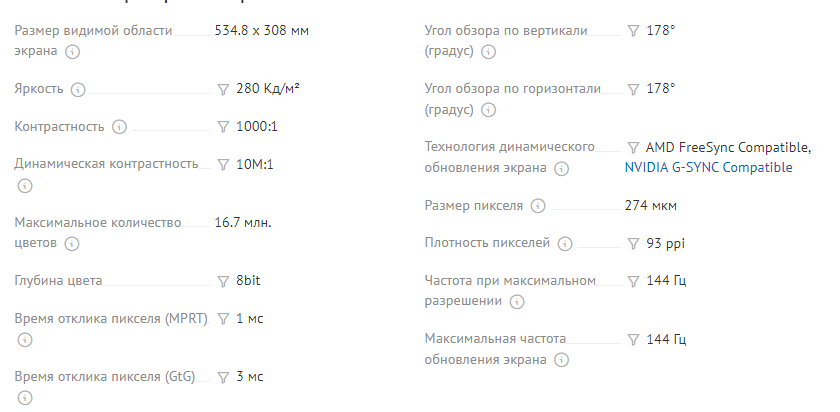Click the AMD FreeSync Compatible value text
Viewport: 840px width, 412px height.
728,148
